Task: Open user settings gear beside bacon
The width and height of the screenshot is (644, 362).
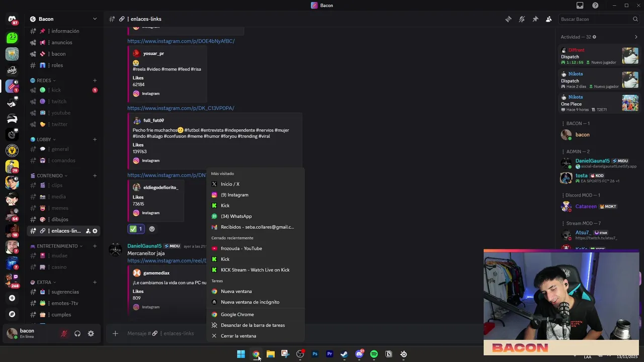Action: [x=91, y=333]
